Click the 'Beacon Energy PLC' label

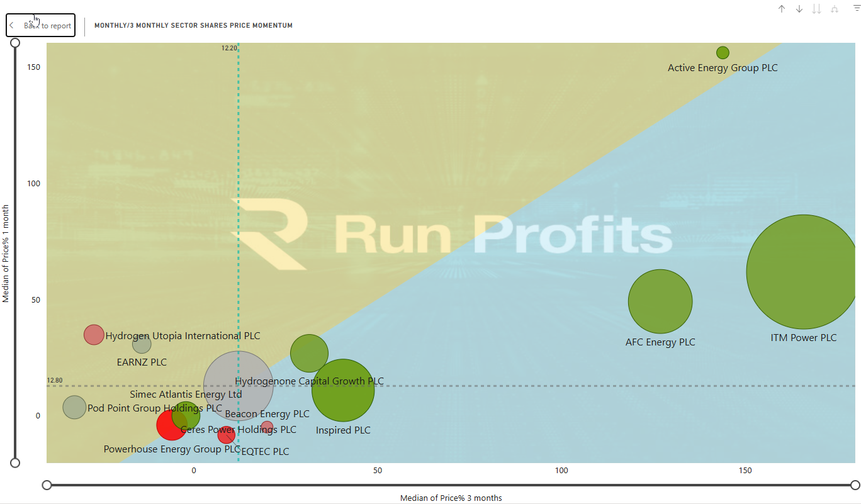[x=267, y=414]
